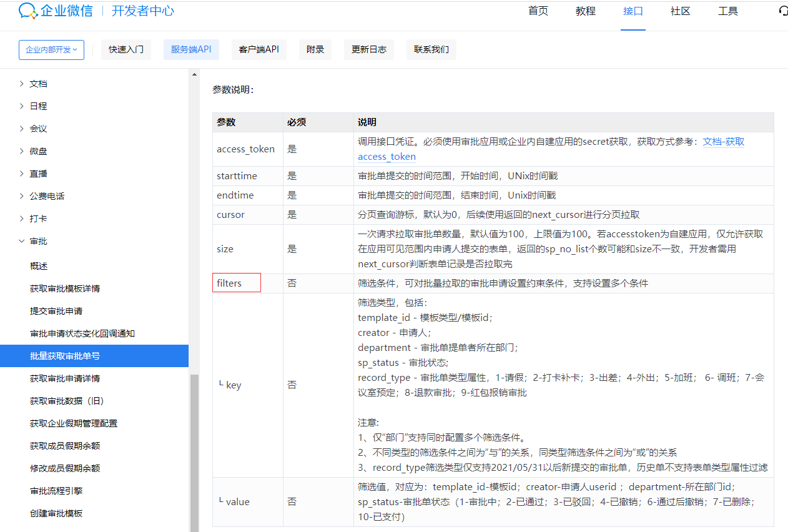Expand the 日程 sidebar section
The width and height of the screenshot is (788, 532).
[37, 106]
